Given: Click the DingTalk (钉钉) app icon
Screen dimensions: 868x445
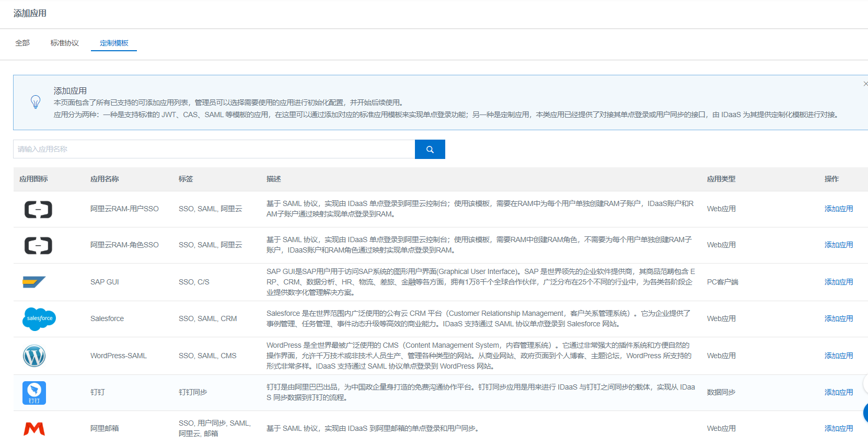Looking at the screenshot, I should tap(34, 393).
